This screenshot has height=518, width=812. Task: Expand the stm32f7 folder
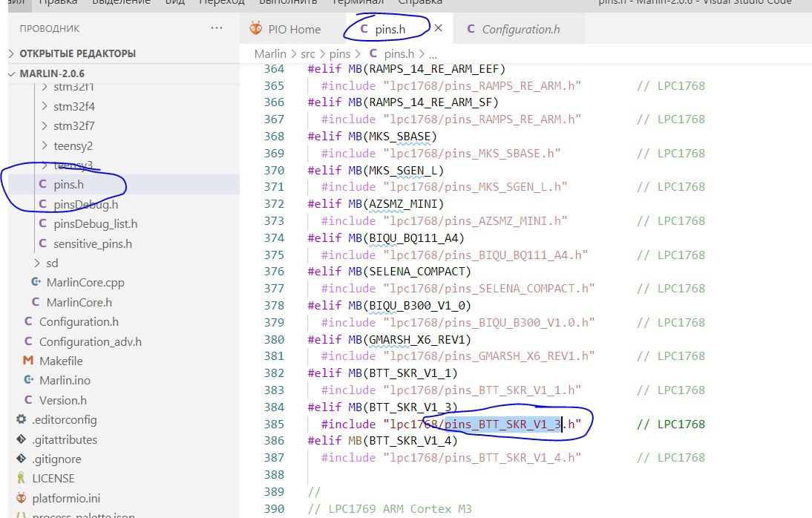(74, 126)
